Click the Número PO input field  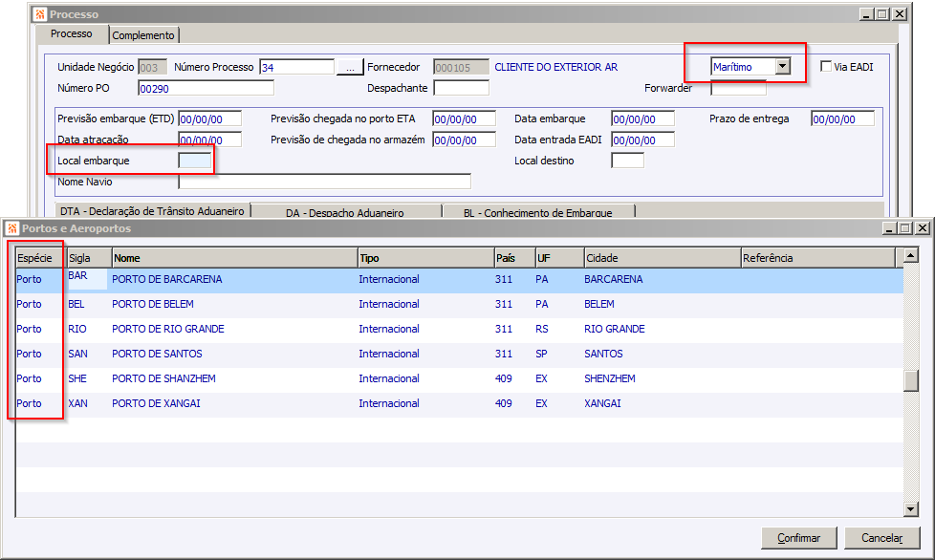206,88
